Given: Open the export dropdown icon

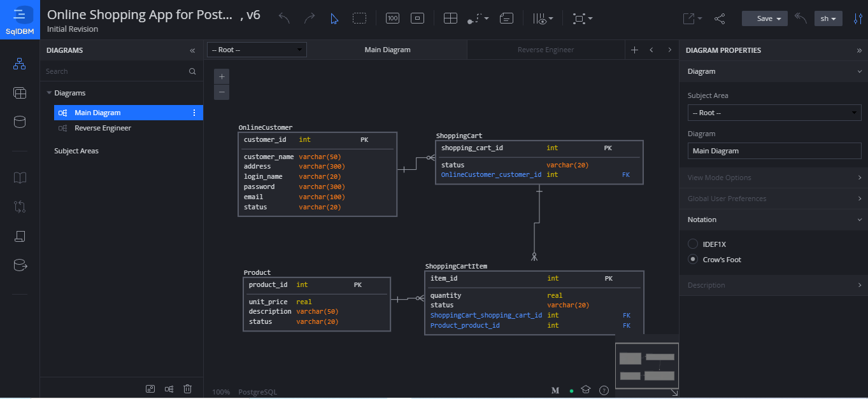Looking at the screenshot, I should click(x=692, y=18).
